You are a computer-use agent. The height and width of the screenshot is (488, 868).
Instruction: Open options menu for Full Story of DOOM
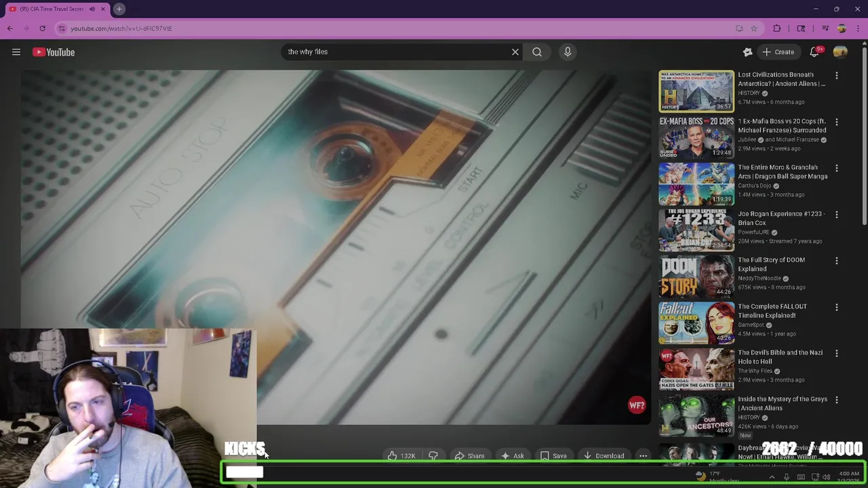(837, 261)
